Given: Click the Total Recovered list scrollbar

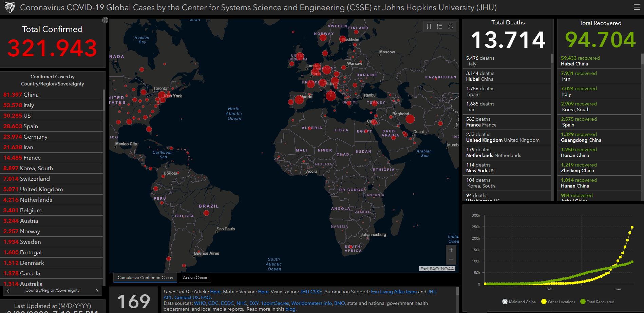Looking at the screenshot, I should (642, 58).
